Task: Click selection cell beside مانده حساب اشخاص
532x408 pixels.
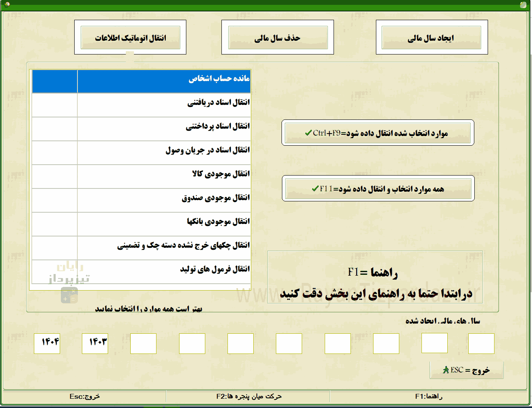Action: [x=55, y=82]
